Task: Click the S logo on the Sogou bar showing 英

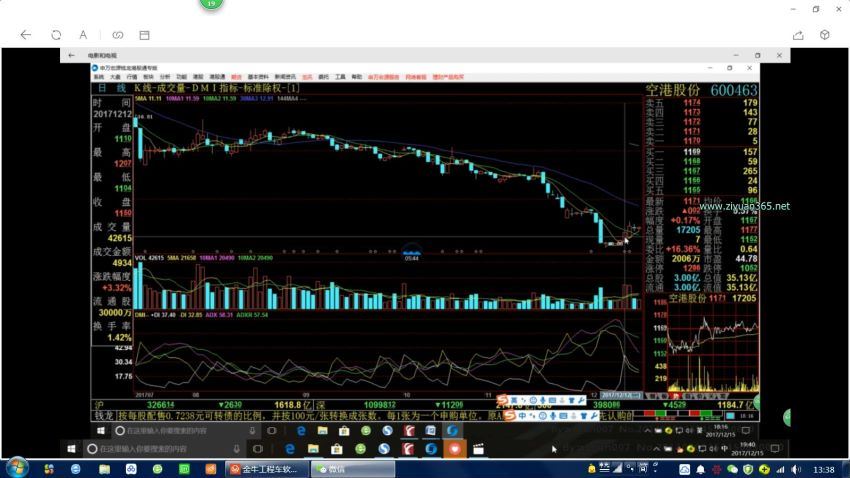Action: tap(502, 401)
